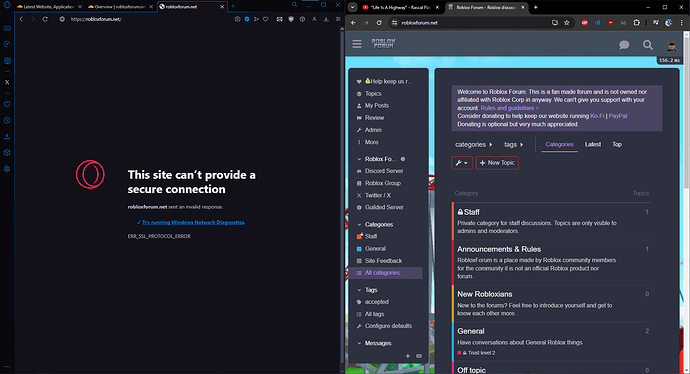The height and width of the screenshot is (374, 690).
Task: Add page to Opera bookmarks heart
Action: (x=265, y=19)
